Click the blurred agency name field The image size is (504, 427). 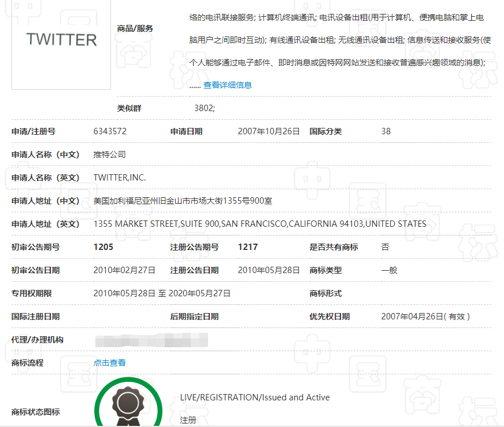(x=151, y=340)
